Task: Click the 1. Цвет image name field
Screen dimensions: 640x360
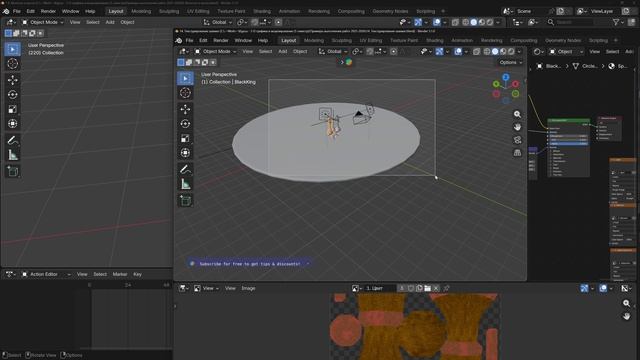Action: (380, 288)
